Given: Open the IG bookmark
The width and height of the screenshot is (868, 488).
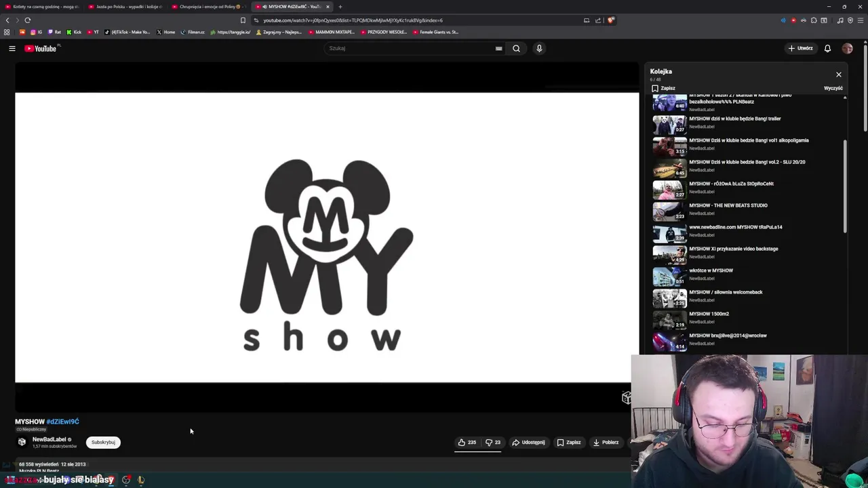Looking at the screenshot, I should click(36, 32).
